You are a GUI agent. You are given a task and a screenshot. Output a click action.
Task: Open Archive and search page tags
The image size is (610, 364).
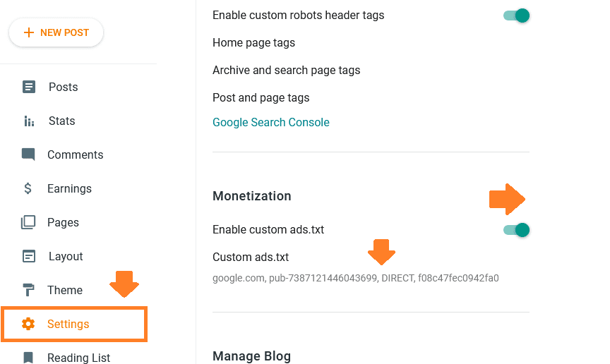coord(286,71)
